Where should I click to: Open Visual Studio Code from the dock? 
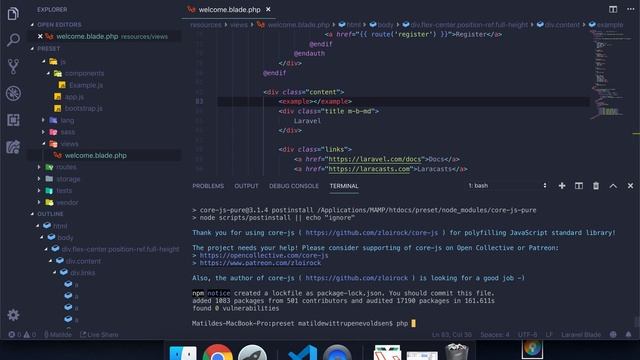[302, 353]
